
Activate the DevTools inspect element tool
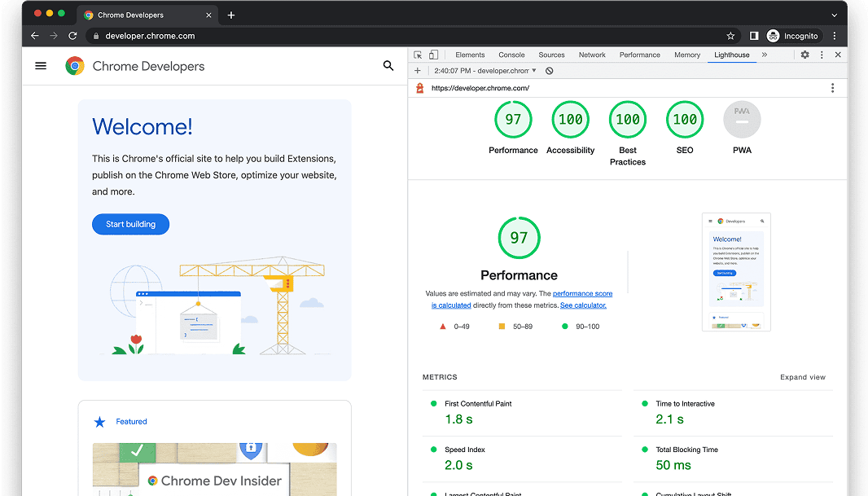(x=418, y=55)
